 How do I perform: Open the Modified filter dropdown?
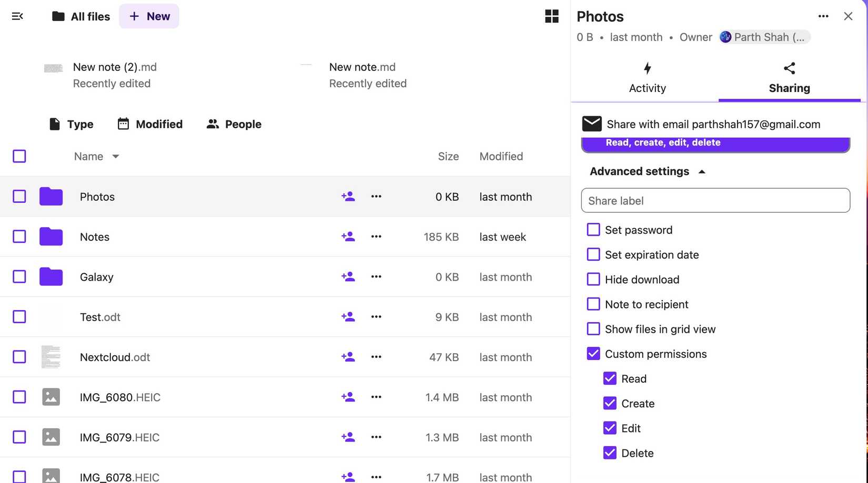(150, 124)
